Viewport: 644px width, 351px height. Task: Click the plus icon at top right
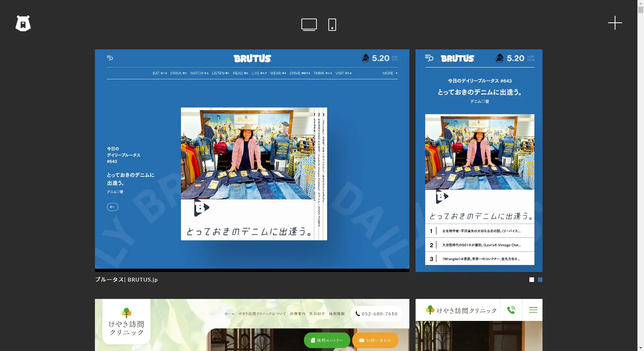point(615,23)
